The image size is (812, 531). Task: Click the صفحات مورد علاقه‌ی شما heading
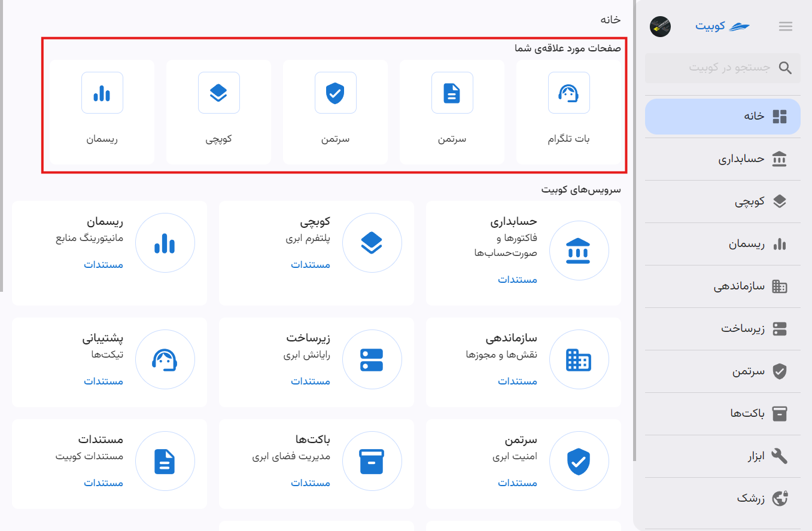pyautogui.click(x=568, y=48)
